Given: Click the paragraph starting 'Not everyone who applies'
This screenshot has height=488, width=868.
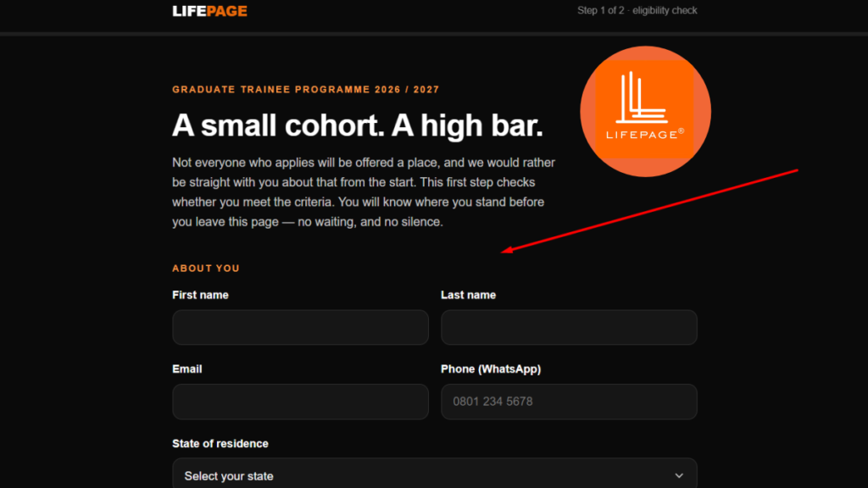Looking at the screenshot, I should click(x=364, y=192).
